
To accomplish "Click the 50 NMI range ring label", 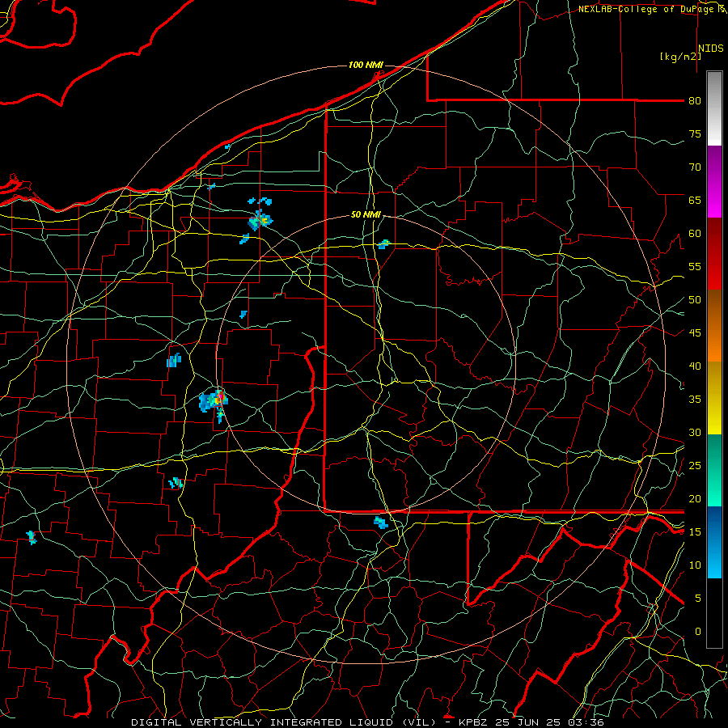I will pos(366,214).
